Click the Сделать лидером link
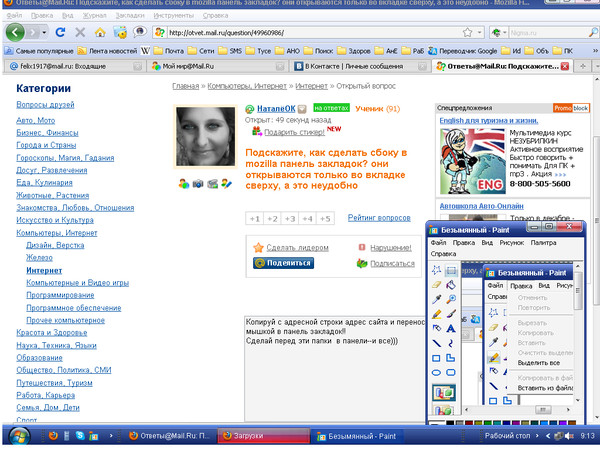 tap(297, 248)
